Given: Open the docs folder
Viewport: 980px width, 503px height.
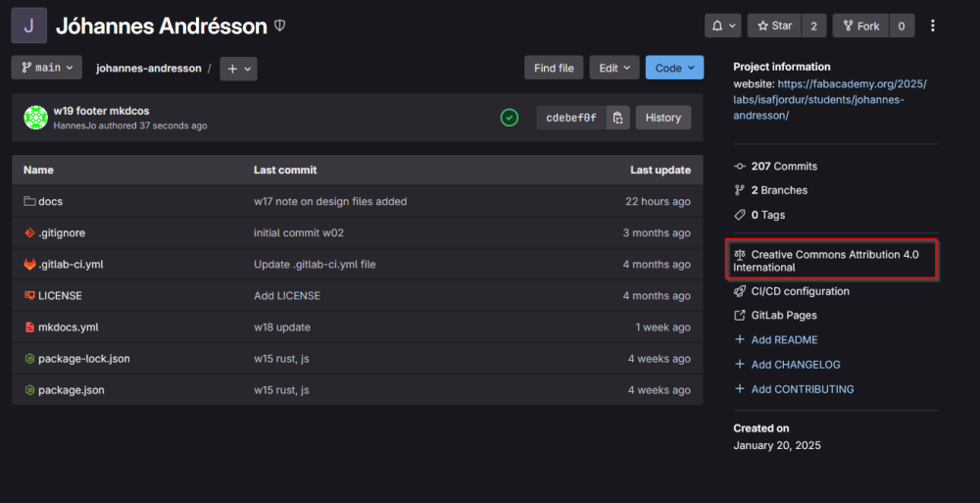Looking at the screenshot, I should tap(50, 201).
